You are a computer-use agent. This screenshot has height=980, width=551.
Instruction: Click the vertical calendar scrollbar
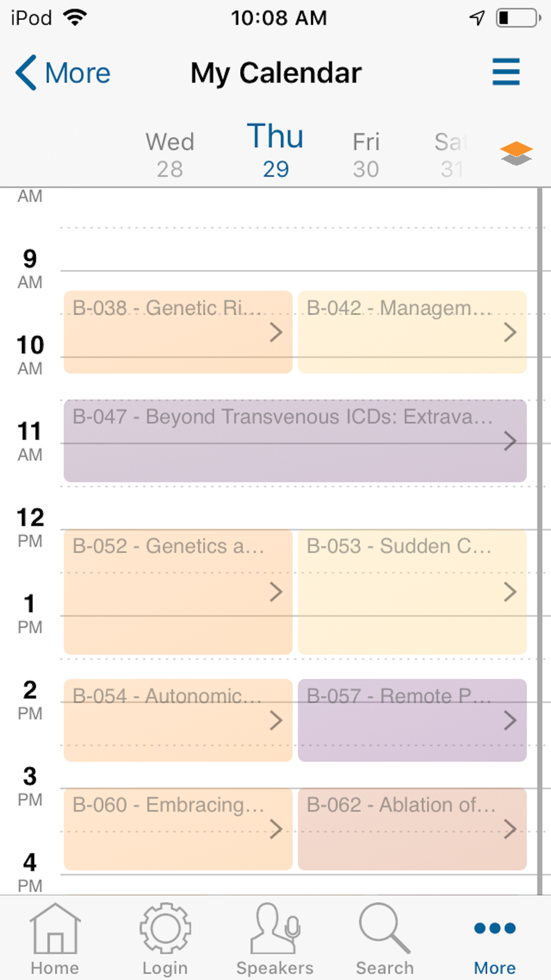540,540
